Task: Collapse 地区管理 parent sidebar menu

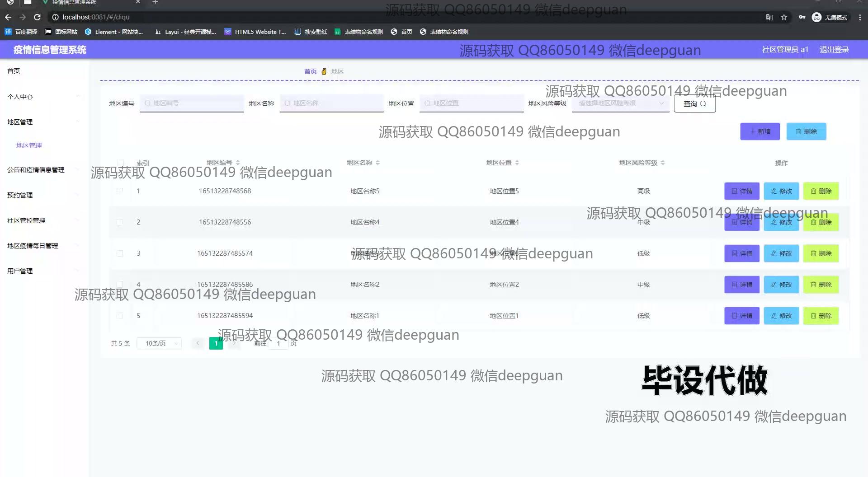Action: [44, 122]
